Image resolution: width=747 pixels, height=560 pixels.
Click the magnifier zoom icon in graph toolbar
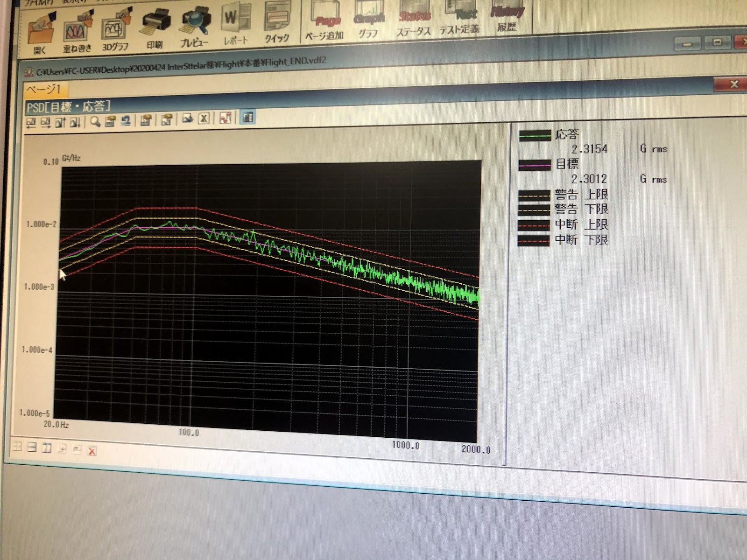95,121
